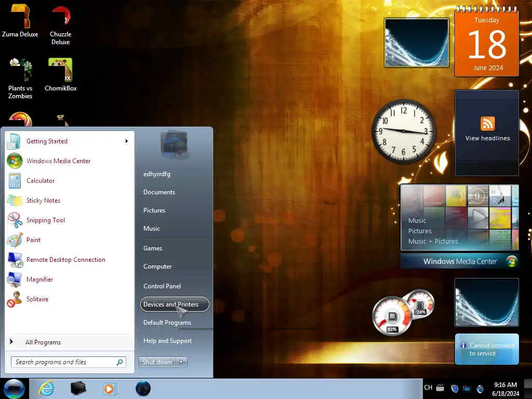Click the Start orb button
The height and width of the screenshot is (399, 532).
(x=14, y=389)
